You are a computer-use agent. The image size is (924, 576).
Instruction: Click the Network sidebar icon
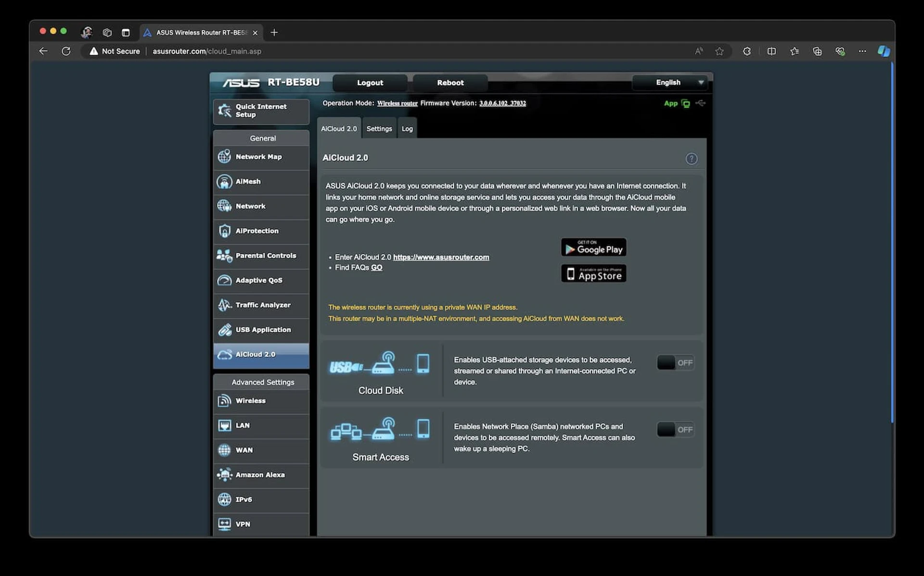click(x=224, y=206)
